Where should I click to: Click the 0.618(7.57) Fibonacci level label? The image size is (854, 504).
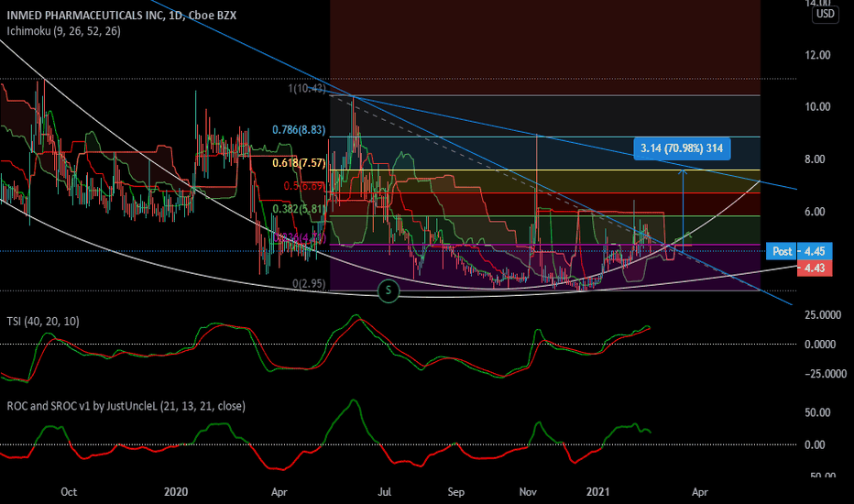[x=299, y=163]
